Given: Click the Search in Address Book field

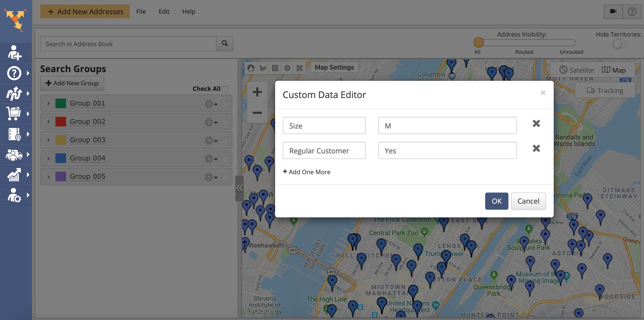Looking at the screenshot, I should 128,44.
